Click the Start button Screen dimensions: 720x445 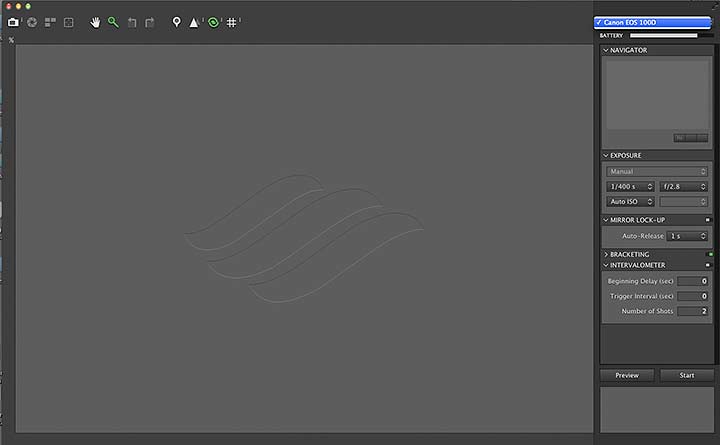tap(687, 375)
